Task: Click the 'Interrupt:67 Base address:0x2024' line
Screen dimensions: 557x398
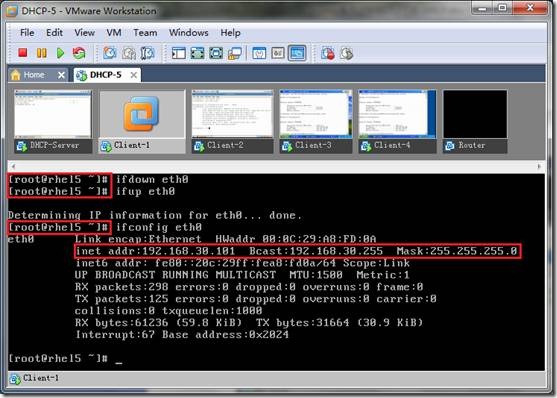Action: click(x=182, y=334)
